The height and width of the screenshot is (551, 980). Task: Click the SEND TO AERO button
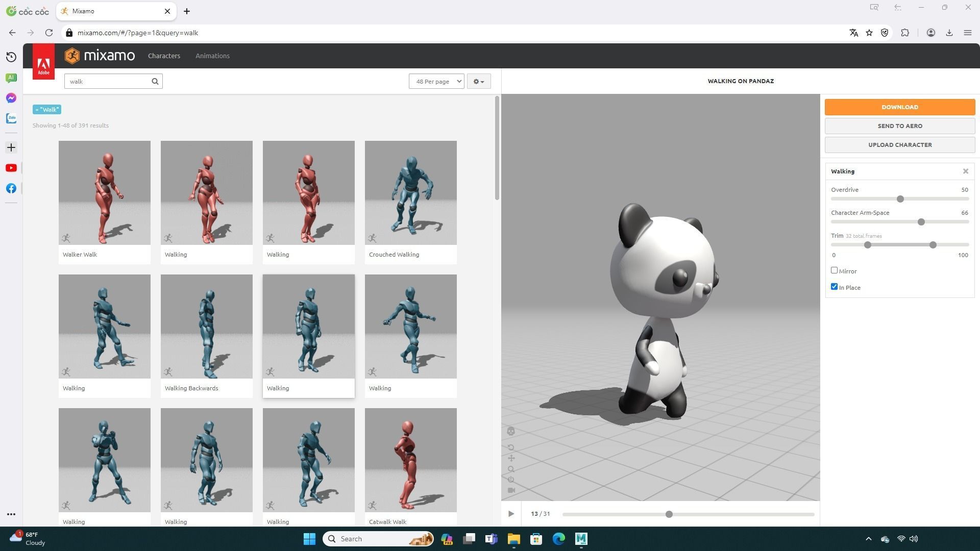tap(900, 126)
